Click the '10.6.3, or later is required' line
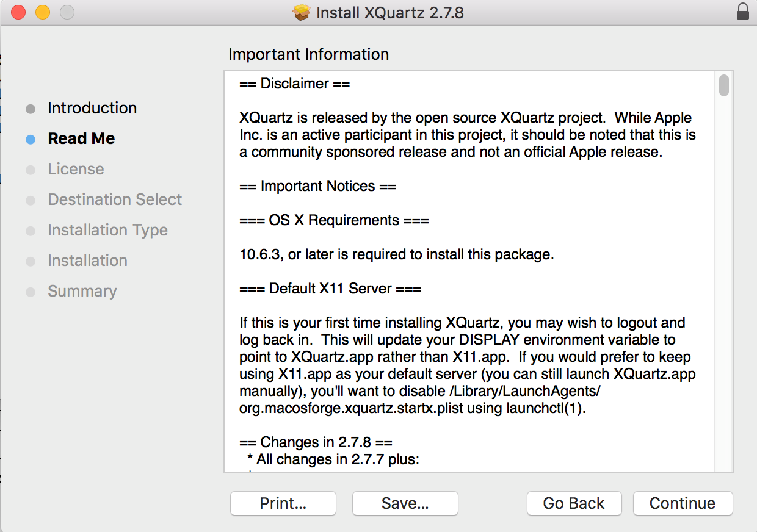This screenshot has width=757, height=532. tap(397, 254)
